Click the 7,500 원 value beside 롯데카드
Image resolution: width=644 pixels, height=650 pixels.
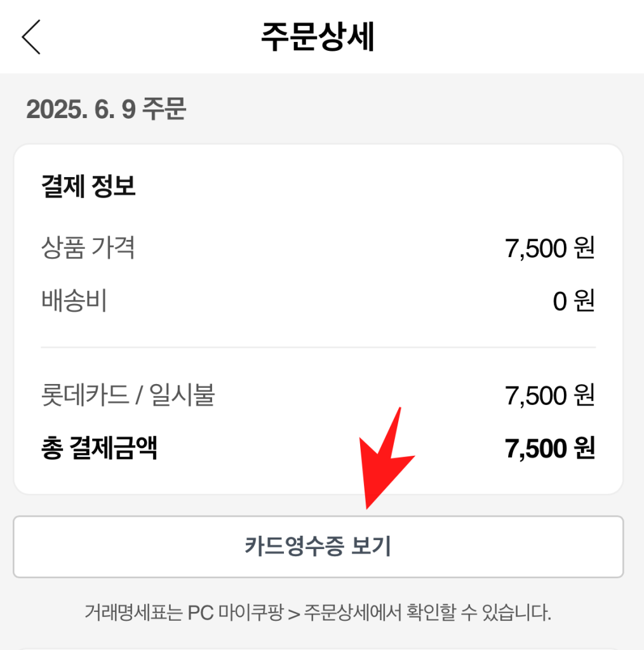click(550, 396)
